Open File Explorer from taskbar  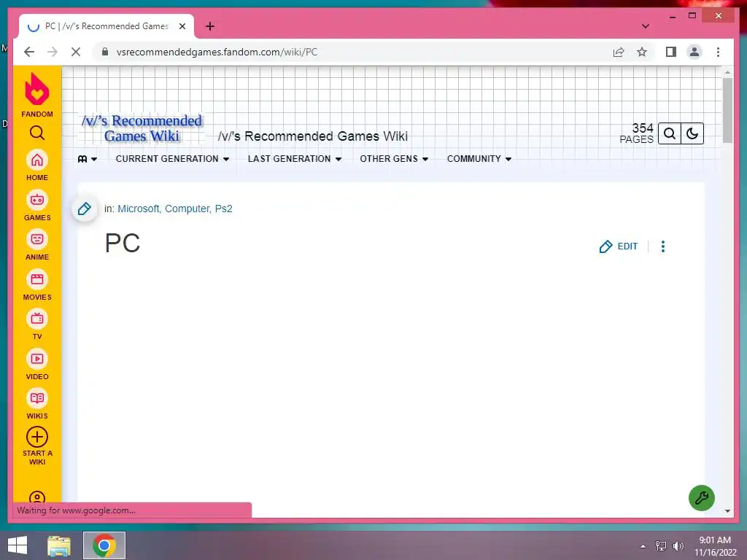(59, 545)
